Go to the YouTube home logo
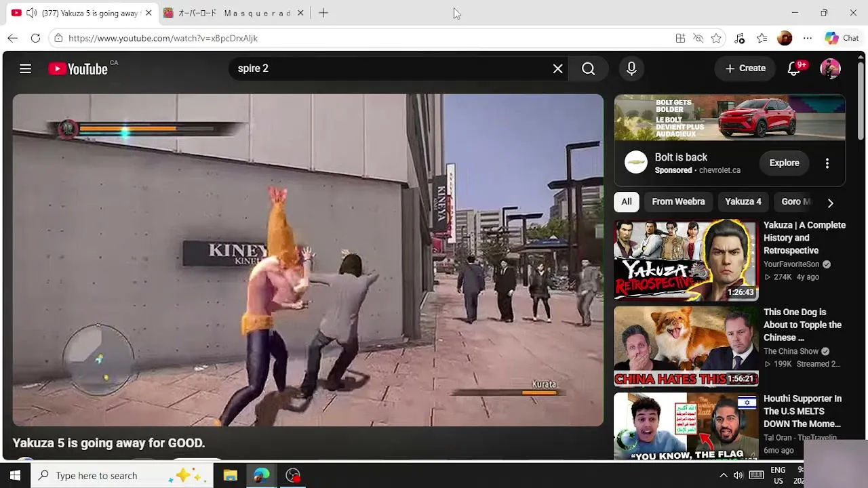Screen dimensions: 868x488 78,68
